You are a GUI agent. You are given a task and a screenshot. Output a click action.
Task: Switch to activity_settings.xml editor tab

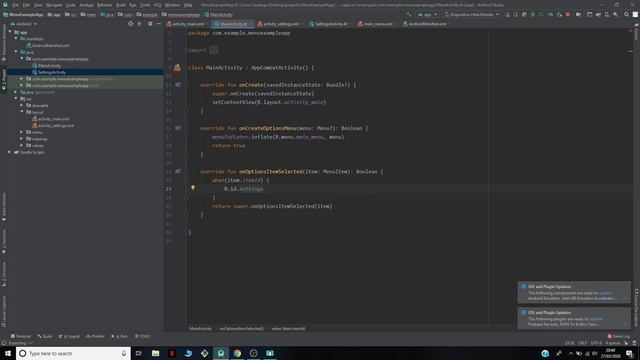[279, 24]
